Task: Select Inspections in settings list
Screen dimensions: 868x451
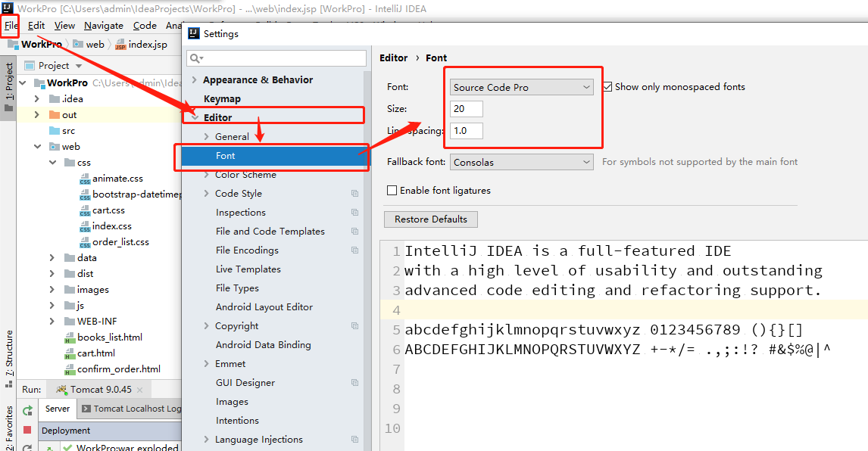Action: 241,213
